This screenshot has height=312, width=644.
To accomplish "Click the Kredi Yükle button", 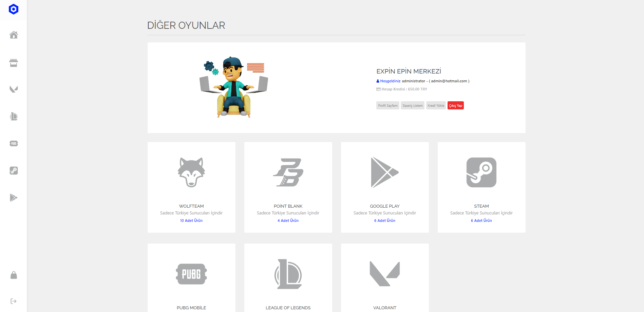I will click(x=436, y=106).
